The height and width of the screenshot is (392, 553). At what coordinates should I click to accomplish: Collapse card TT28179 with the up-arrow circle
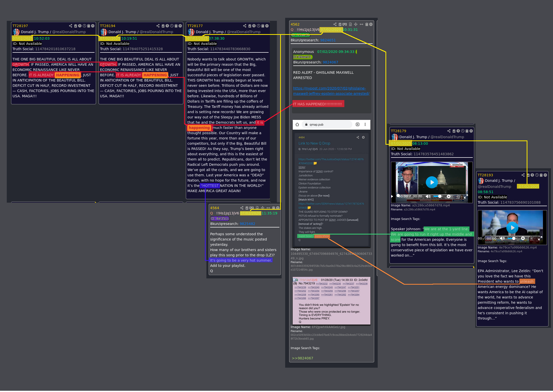(x=471, y=131)
